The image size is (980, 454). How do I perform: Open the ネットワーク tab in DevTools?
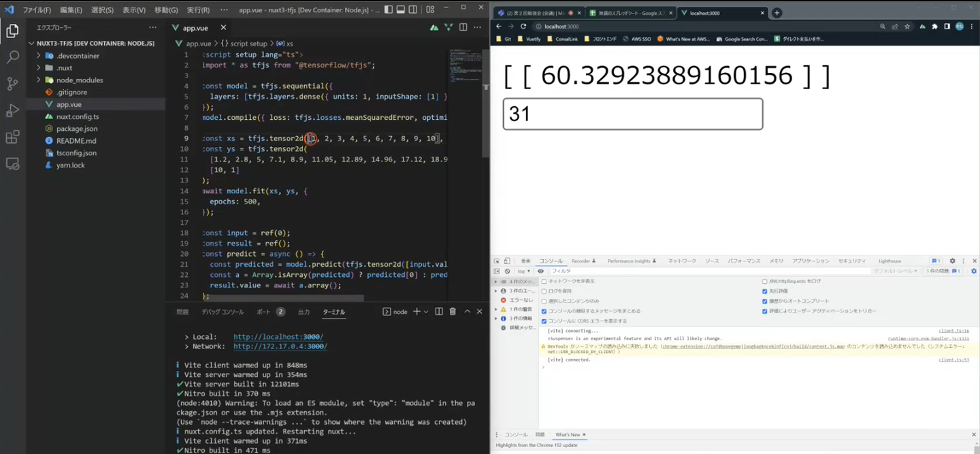682,261
